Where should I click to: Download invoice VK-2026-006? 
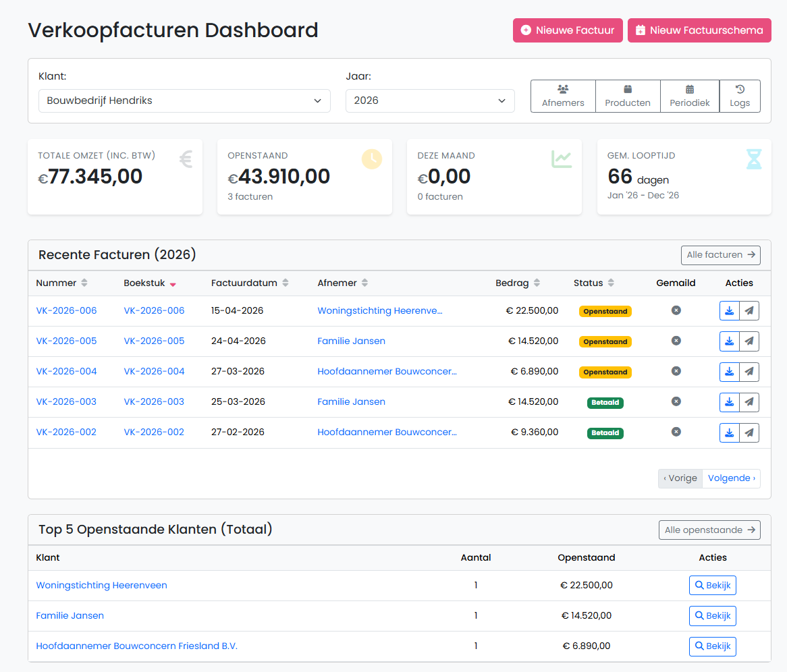pyautogui.click(x=729, y=310)
